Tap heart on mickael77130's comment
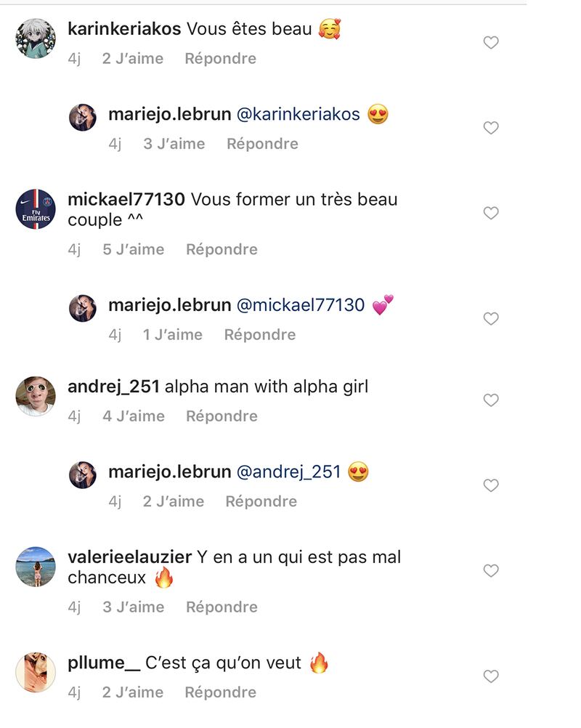Image resolution: width=581 pixels, height=728 pixels. (491, 213)
